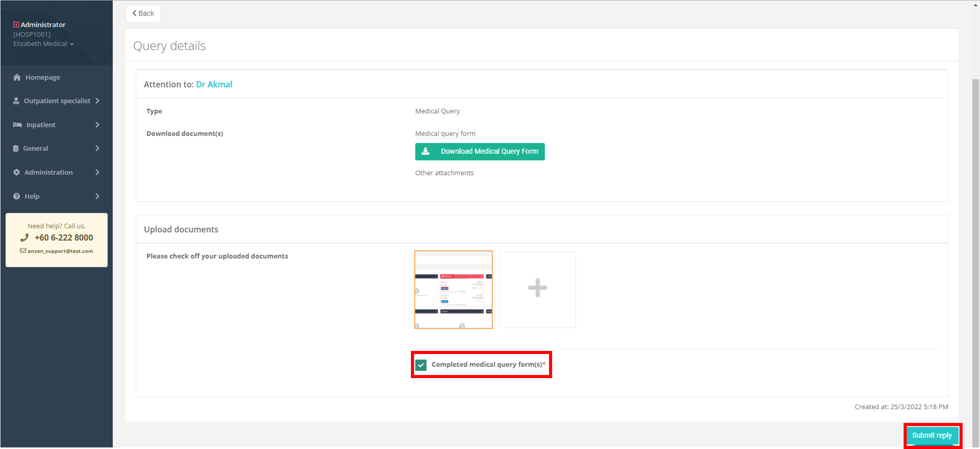Screen dimensions: 980x449
Task: Click the phone handset icon
Action: 25,238
